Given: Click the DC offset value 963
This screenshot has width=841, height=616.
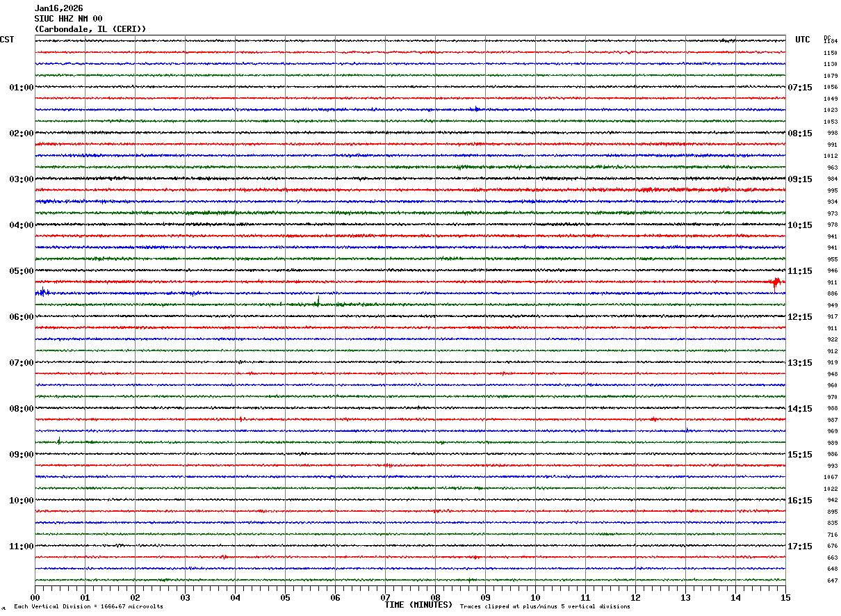Looking at the screenshot, I should click(x=832, y=168).
